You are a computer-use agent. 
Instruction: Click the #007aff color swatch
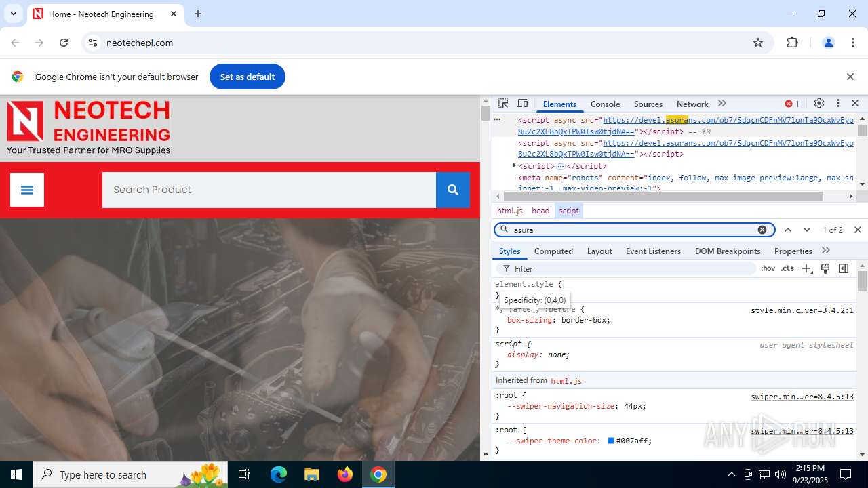[611, 441]
